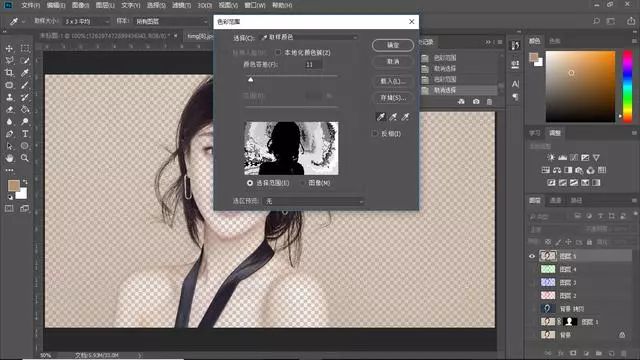Open the search magnifier in options bar

coord(596,21)
